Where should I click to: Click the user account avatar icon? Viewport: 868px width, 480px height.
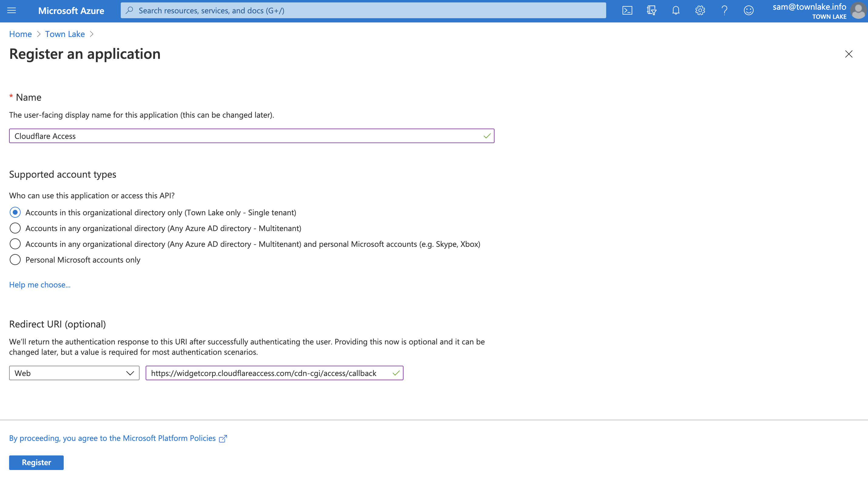tap(857, 11)
